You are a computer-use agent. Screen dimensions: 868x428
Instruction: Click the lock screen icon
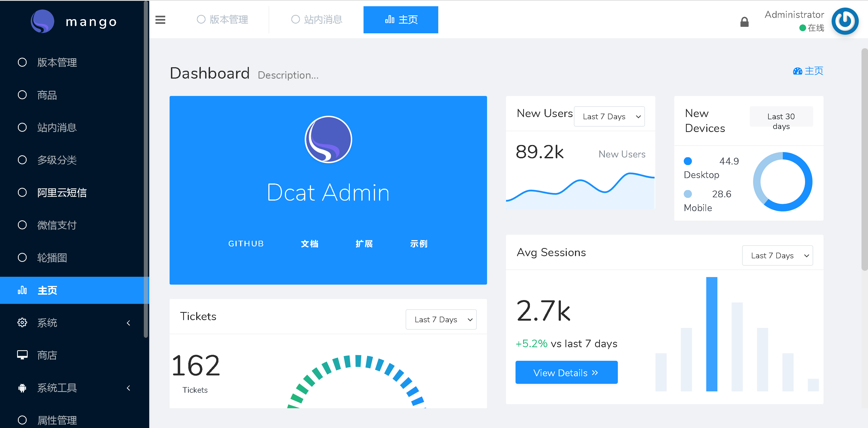click(744, 22)
